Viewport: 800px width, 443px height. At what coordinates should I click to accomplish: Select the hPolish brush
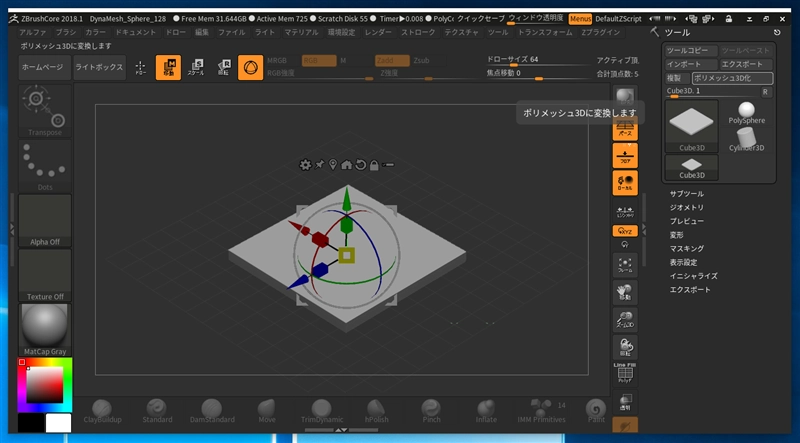click(377, 411)
